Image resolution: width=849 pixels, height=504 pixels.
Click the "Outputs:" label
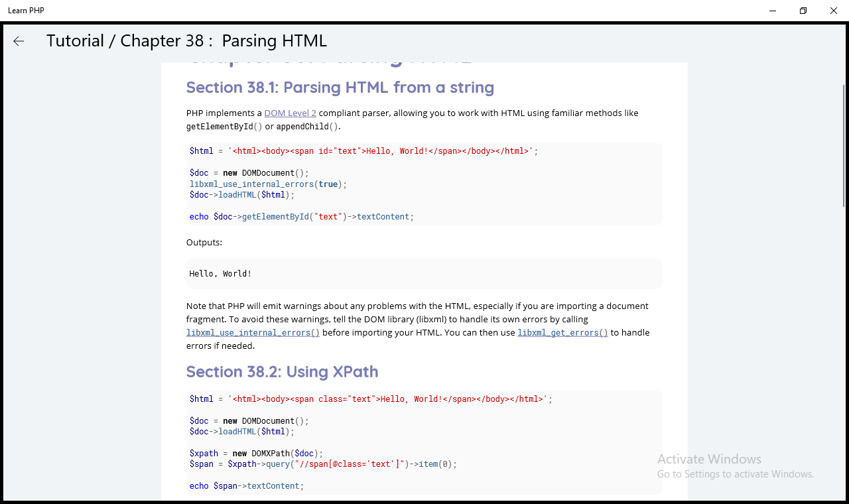204,243
